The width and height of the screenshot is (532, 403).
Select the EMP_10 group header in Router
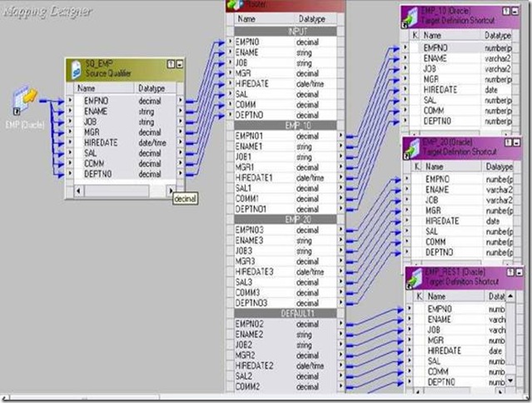286,126
